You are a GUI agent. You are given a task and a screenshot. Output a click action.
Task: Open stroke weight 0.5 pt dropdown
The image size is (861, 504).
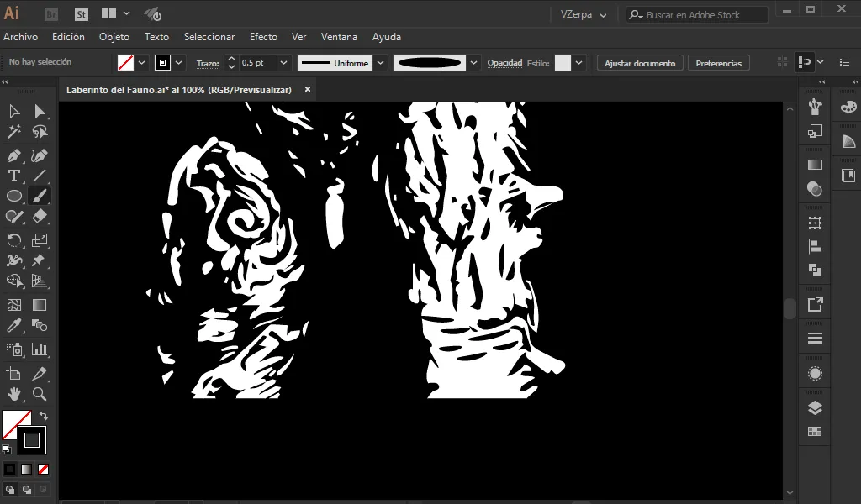(283, 62)
